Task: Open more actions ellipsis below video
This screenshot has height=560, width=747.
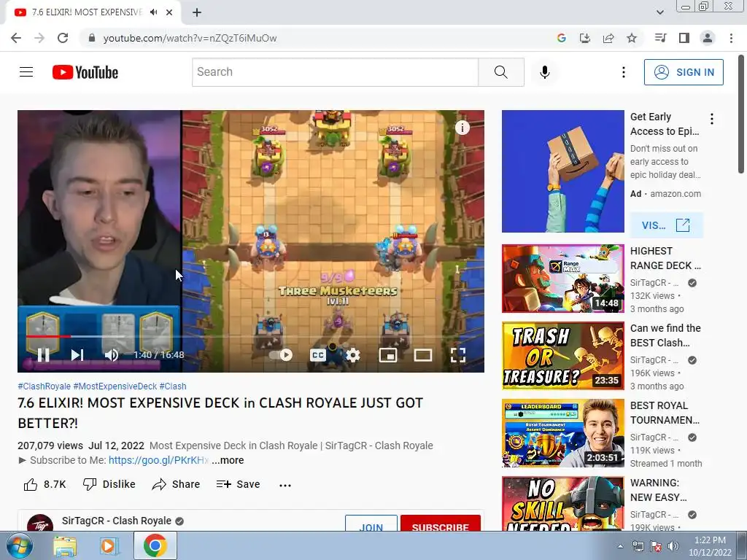Action: coord(285,485)
